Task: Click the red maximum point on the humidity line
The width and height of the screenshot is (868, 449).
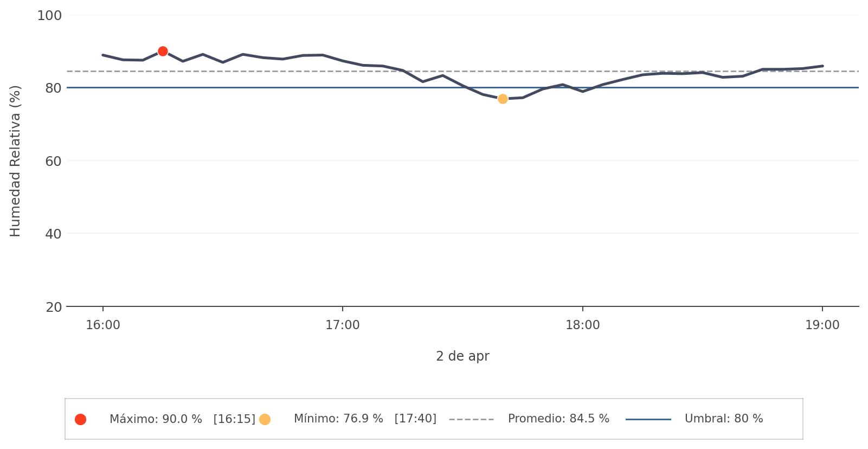Action: [163, 52]
